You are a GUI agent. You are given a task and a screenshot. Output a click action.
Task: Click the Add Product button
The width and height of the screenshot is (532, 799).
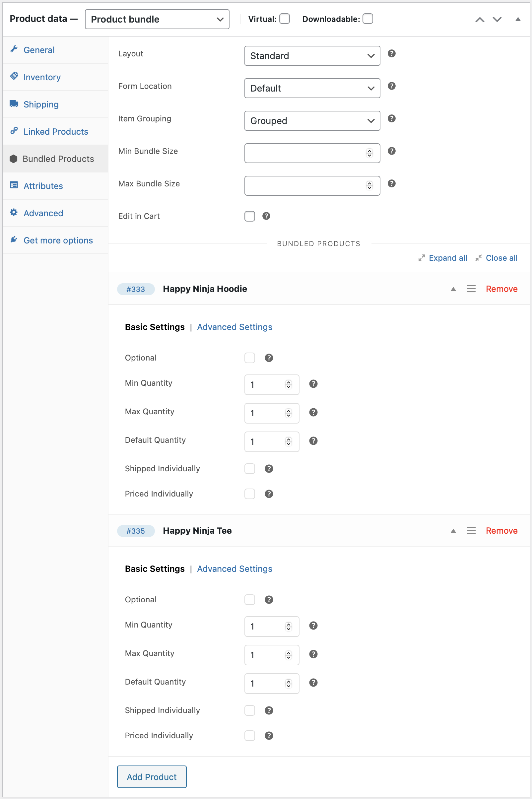tap(151, 776)
